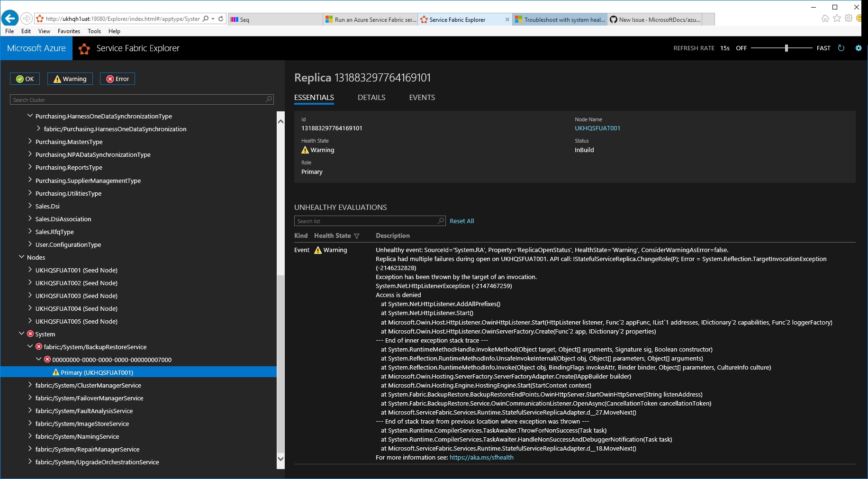Collapse Purchasing.HarnessOneDataSynchronizationType node
Screen dimensions: 868x479
[30, 116]
